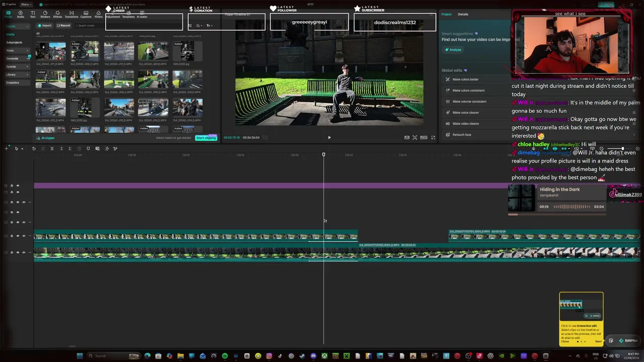The image size is (644, 362).
Task: Open the AI clipper tool
Action: click(x=45, y=138)
